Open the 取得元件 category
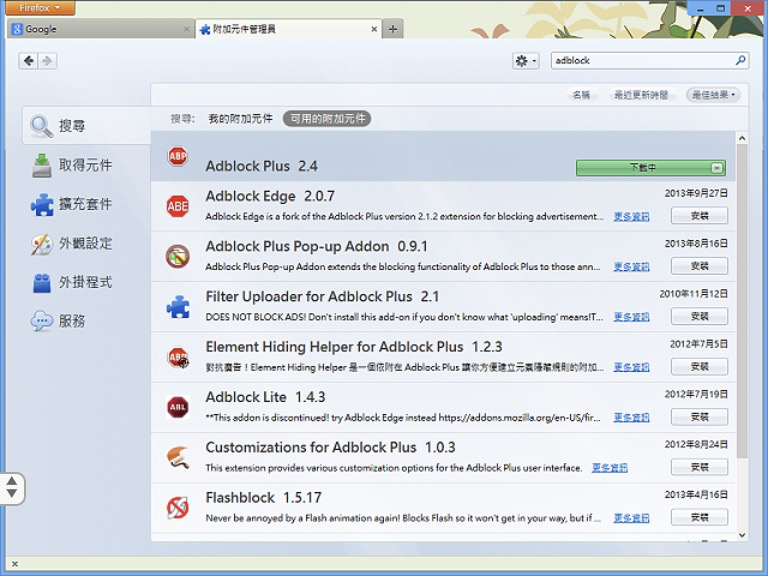 (72, 165)
